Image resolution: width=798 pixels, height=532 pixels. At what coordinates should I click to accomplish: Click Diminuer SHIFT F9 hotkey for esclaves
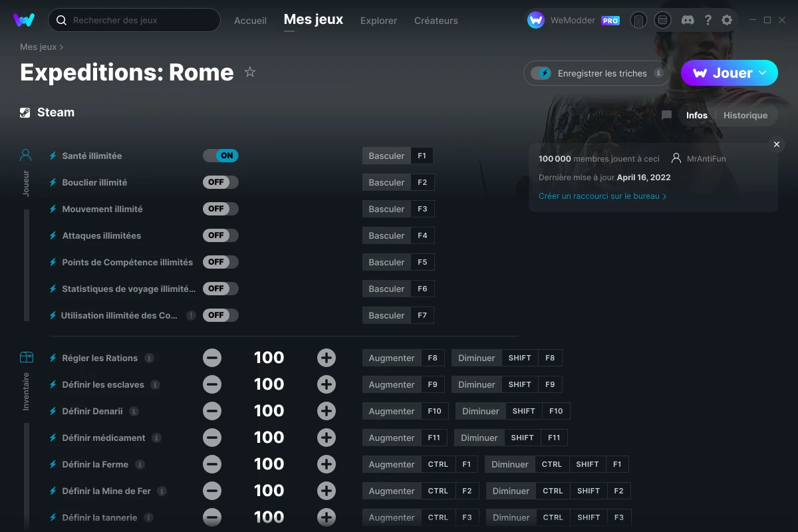tap(507, 384)
